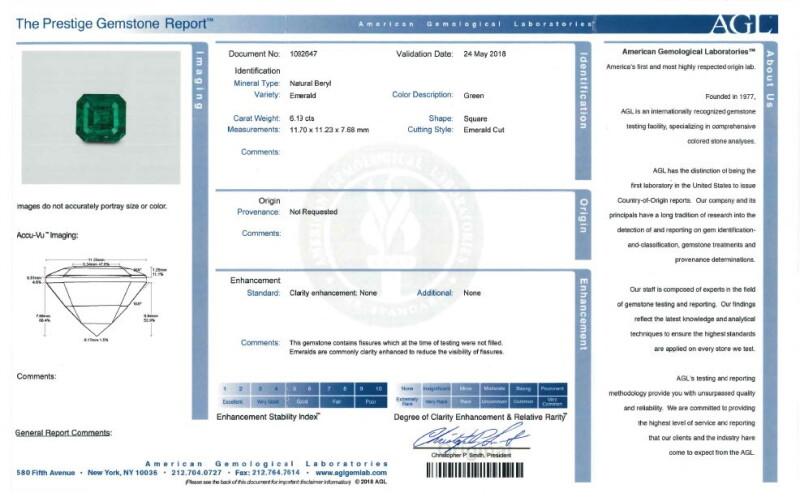Click the 'Mineral Type:' label
The width and height of the screenshot is (800, 493).
click(x=257, y=83)
